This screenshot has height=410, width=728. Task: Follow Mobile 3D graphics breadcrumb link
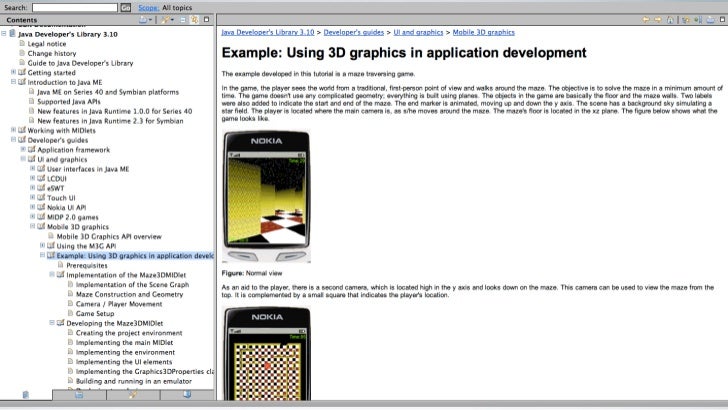point(484,32)
